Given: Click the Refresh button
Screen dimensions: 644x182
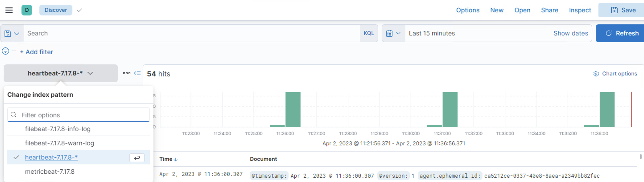Looking at the screenshot, I should 620,33.
